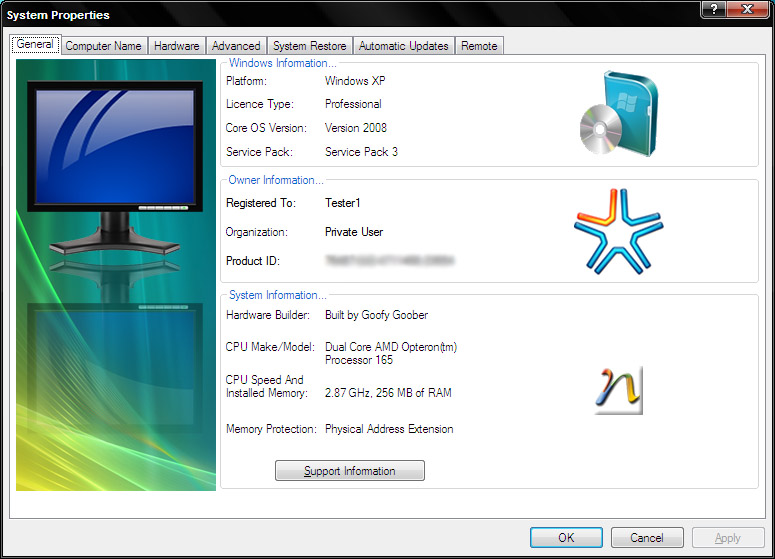This screenshot has width=775, height=559.
Task: Open the System Restore tab
Action: point(309,46)
